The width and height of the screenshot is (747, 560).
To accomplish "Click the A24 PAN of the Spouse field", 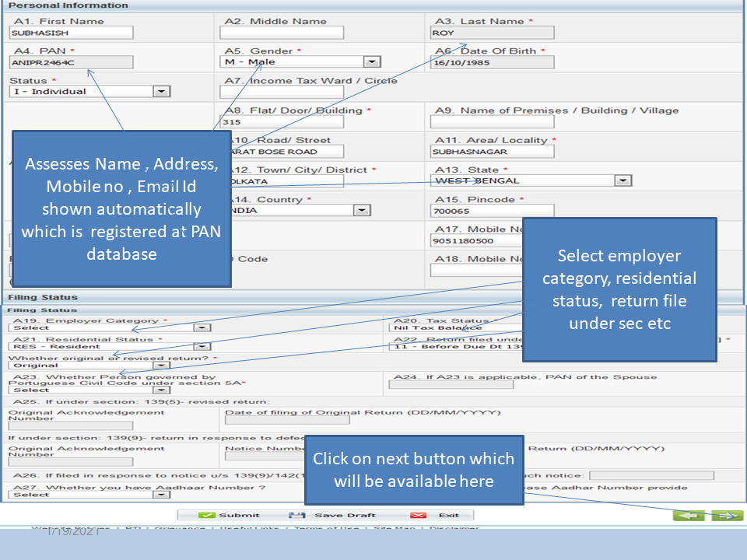I will pyautogui.click(x=451, y=385).
